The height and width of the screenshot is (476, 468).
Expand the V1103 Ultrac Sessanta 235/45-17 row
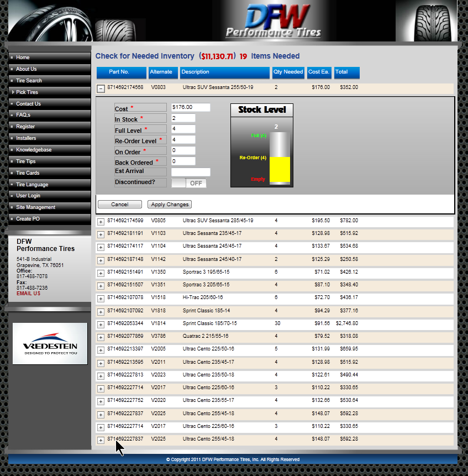pos(101,234)
